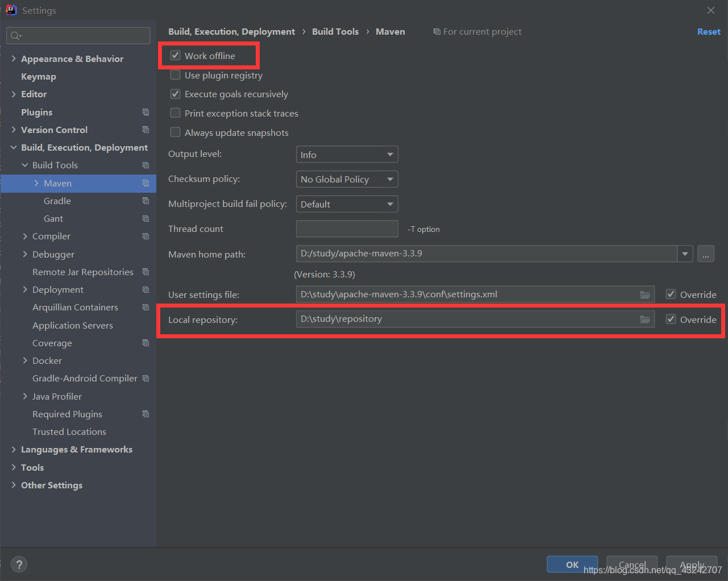The image size is (728, 581).
Task: Open Trusted Locations settings page
Action: click(x=69, y=431)
